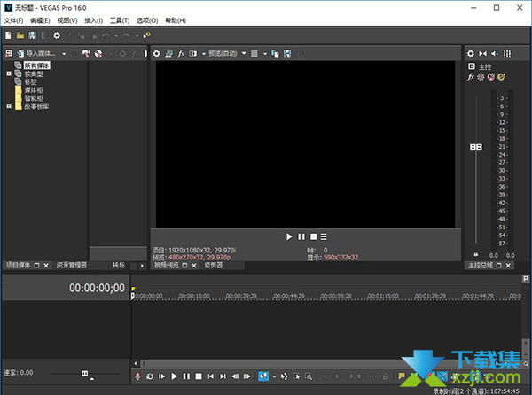Screen dimensions: 532x395
Task: Open the overlays dropdown arrow
Action: (265, 53)
